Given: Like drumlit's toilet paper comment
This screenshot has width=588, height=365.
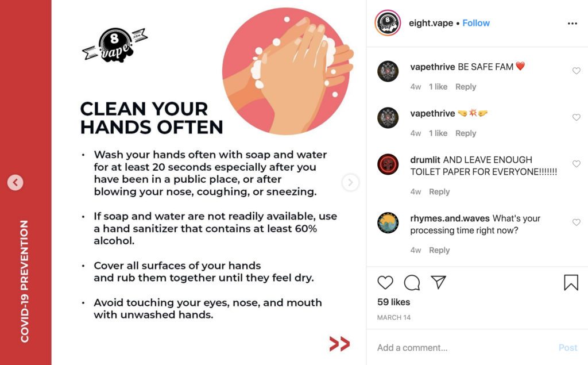Looking at the screenshot, I should pyautogui.click(x=577, y=164).
